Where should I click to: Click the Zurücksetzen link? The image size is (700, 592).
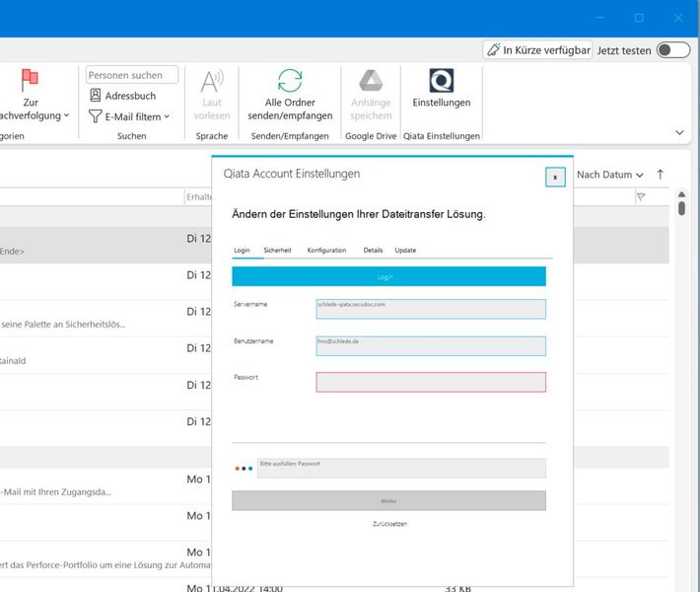389,524
